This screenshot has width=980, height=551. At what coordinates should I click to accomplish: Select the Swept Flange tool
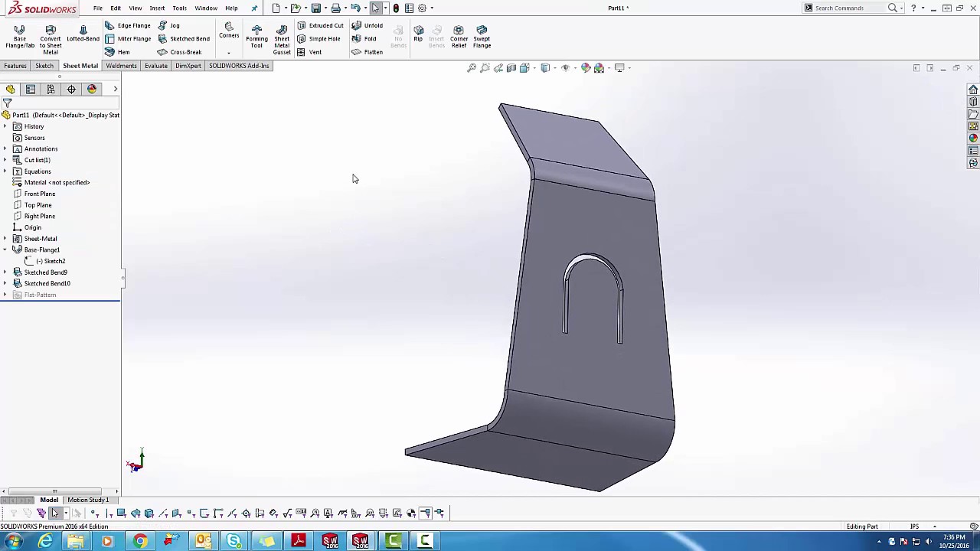click(482, 37)
